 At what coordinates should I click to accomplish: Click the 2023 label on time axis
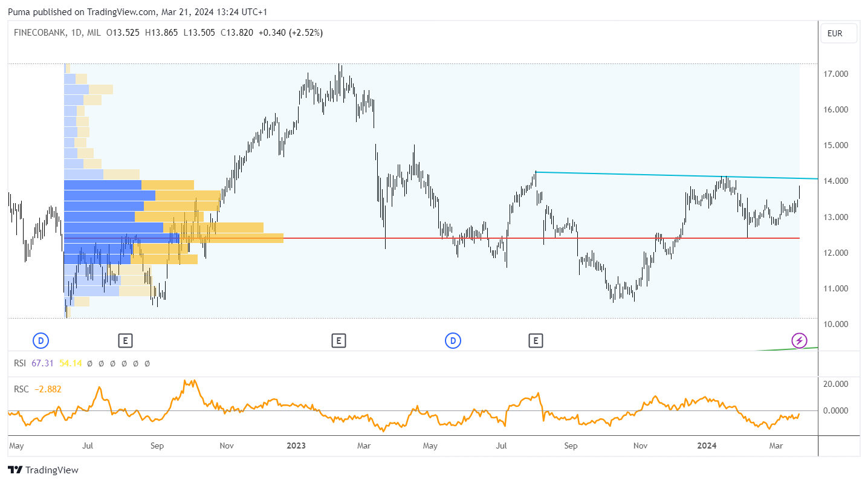(x=296, y=446)
